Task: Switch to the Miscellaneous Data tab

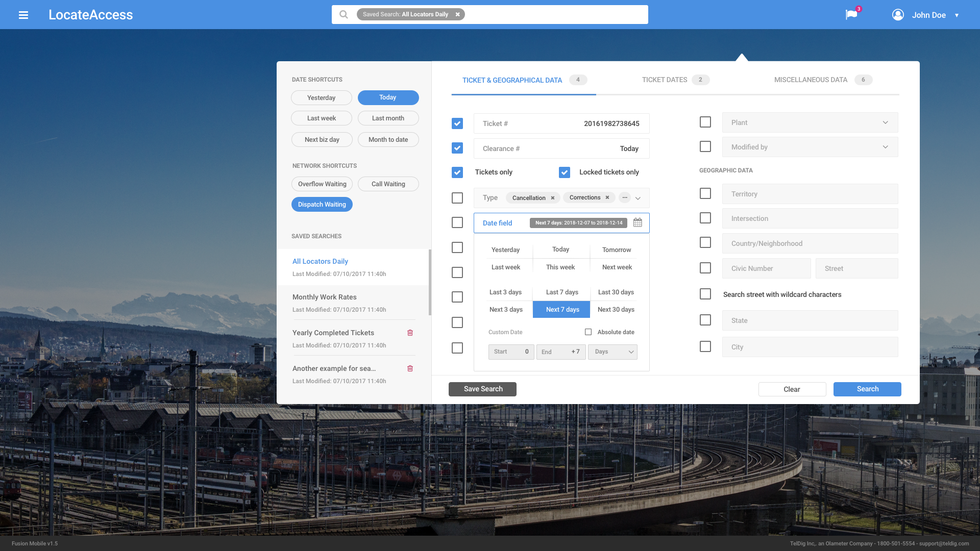Action: [811, 80]
